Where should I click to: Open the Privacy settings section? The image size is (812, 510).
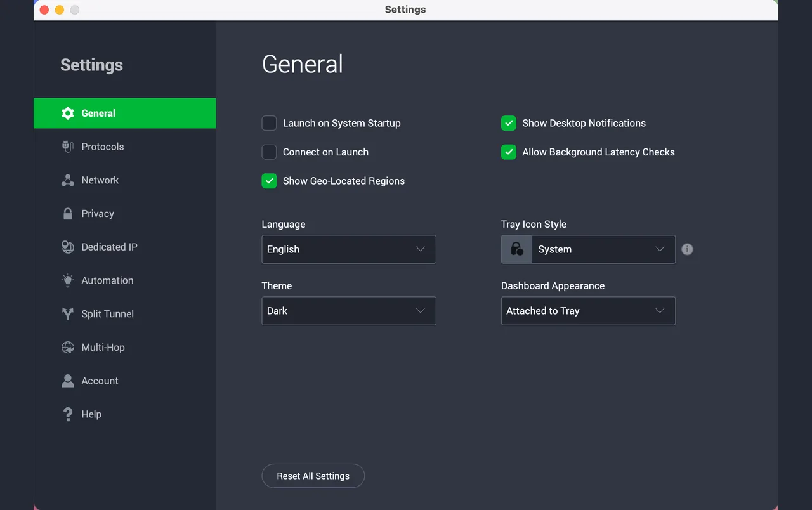pyautogui.click(x=125, y=214)
